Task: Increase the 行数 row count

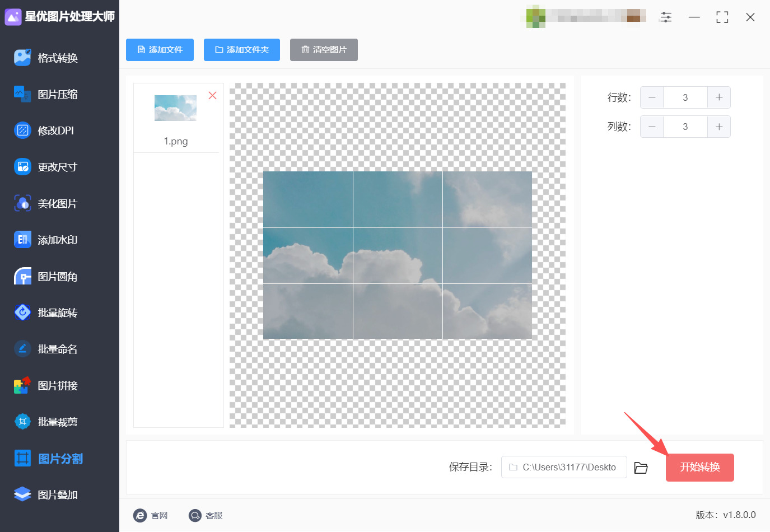Action: click(x=719, y=97)
